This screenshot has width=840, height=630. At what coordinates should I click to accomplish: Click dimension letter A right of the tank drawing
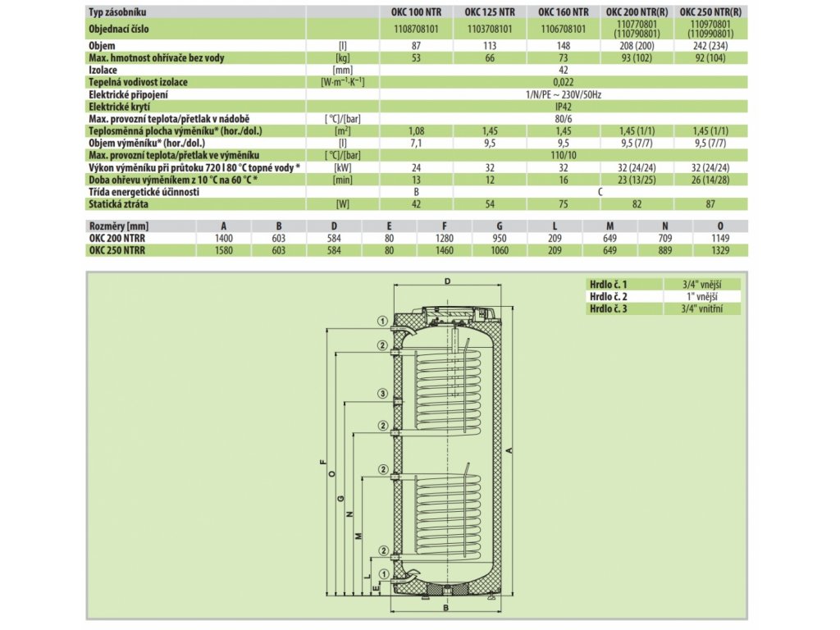(x=509, y=450)
